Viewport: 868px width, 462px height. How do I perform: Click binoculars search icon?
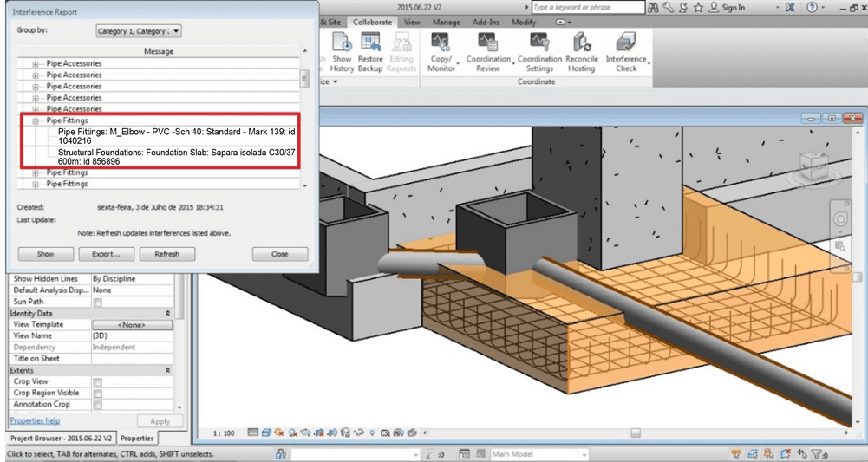[x=653, y=7]
